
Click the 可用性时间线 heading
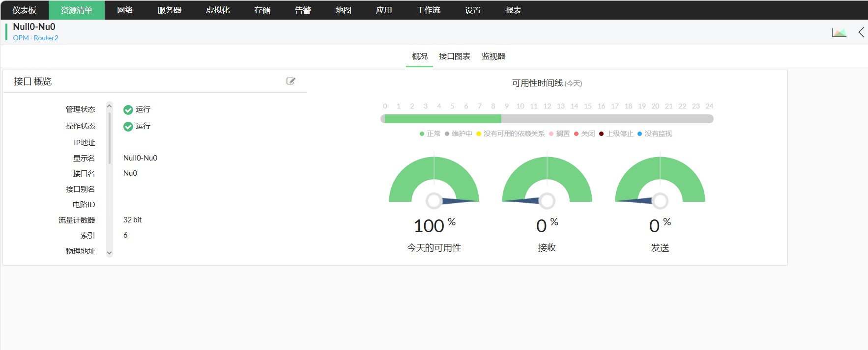tap(537, 83)
